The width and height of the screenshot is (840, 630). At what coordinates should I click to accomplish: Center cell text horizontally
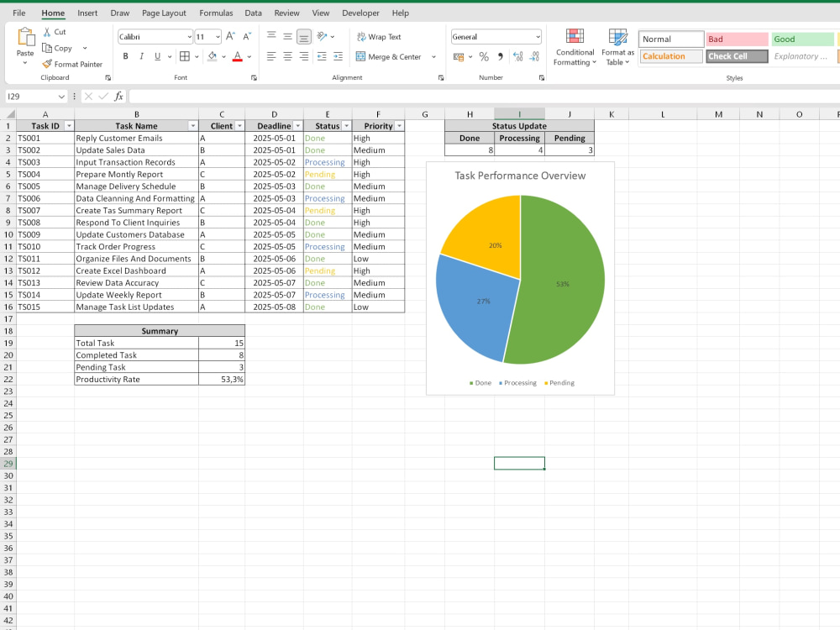click(x=287, y=56)
